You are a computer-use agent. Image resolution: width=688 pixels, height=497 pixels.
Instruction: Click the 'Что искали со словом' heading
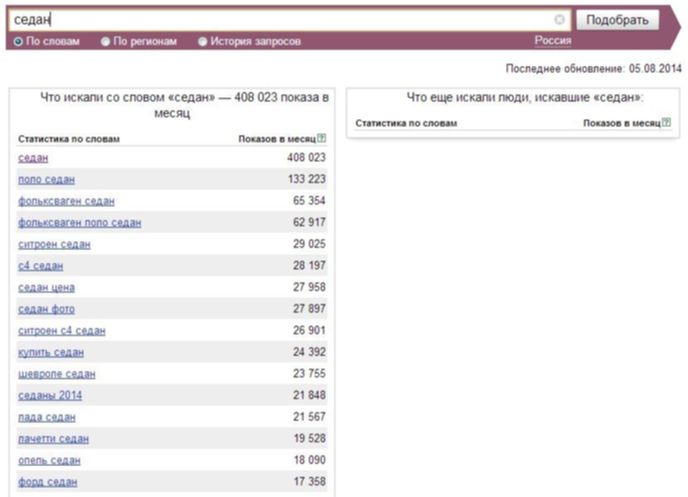coord(184,105)
